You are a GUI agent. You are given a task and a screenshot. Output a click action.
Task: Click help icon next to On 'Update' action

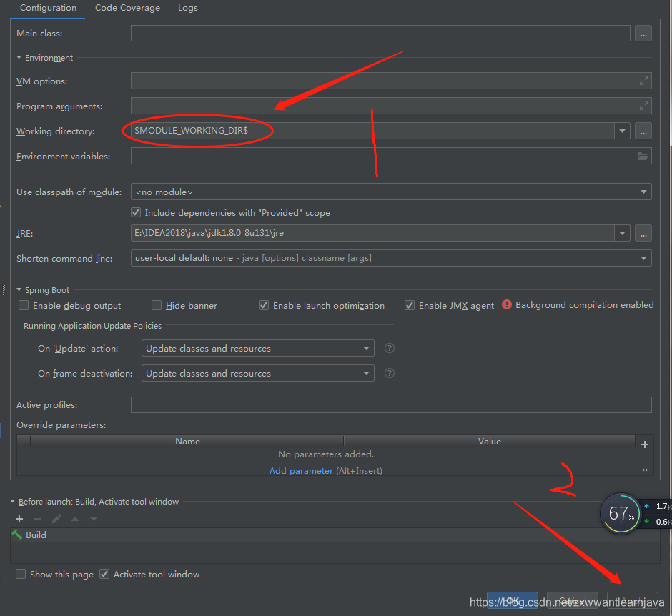[389, 348]
